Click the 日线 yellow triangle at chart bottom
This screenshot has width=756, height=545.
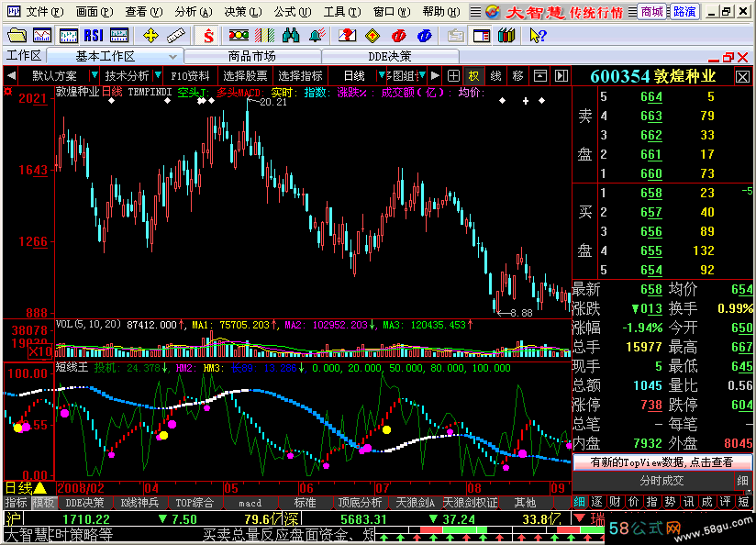[40, 487]
